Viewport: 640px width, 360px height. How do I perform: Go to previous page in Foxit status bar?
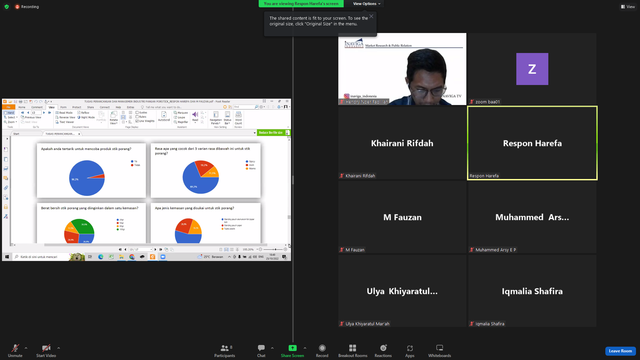[125, 249]
